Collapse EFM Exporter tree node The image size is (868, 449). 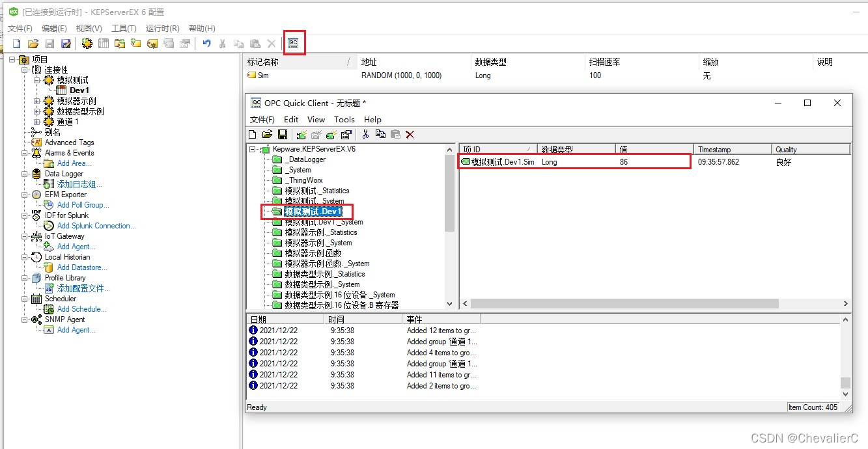tap(25, 195)
